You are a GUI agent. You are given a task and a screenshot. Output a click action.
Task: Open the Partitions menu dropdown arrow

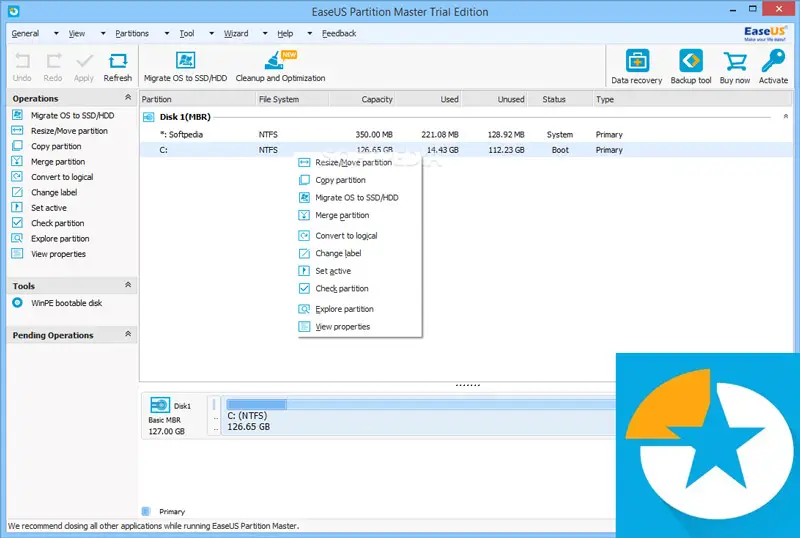click(x=167, y=33)
